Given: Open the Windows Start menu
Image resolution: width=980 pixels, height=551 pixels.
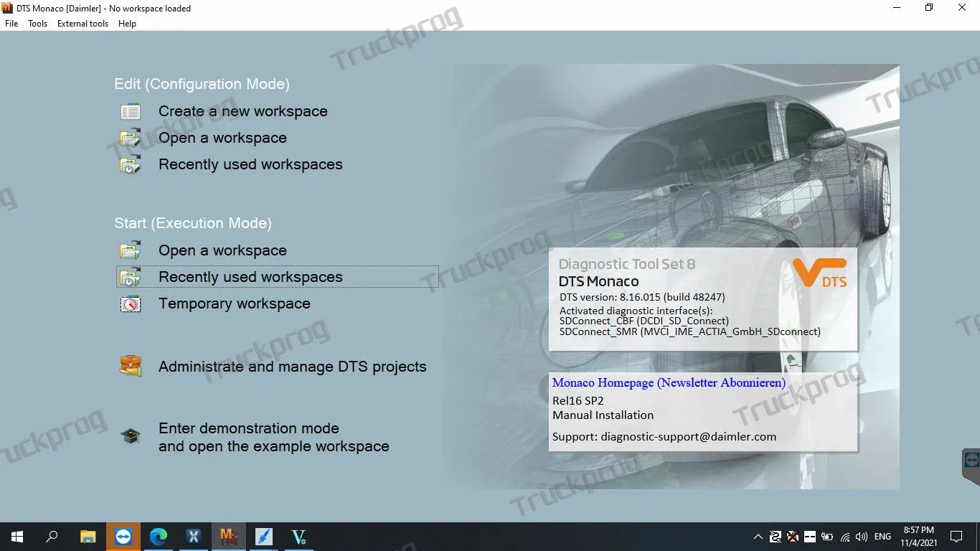Looking at the screenshot, I should [17, 537].
